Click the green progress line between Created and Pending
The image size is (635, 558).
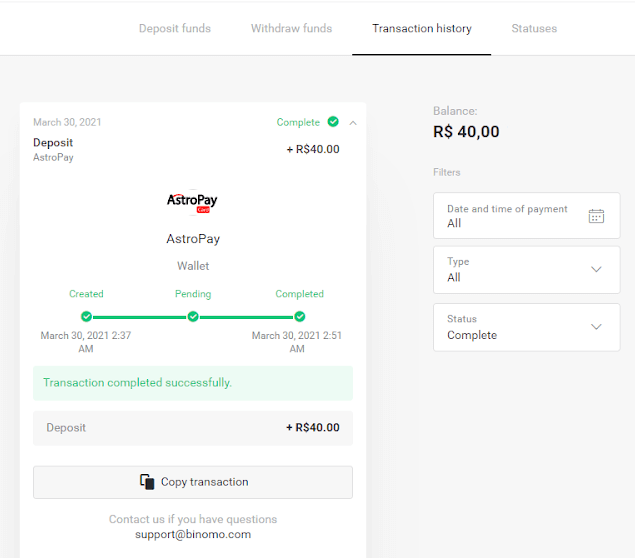tap(140, 317)
